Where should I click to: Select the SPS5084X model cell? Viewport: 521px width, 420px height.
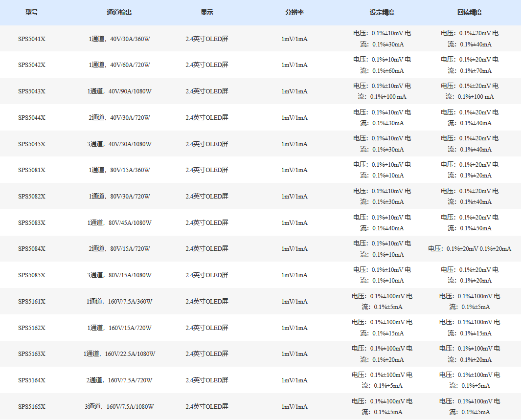(32, 249)
